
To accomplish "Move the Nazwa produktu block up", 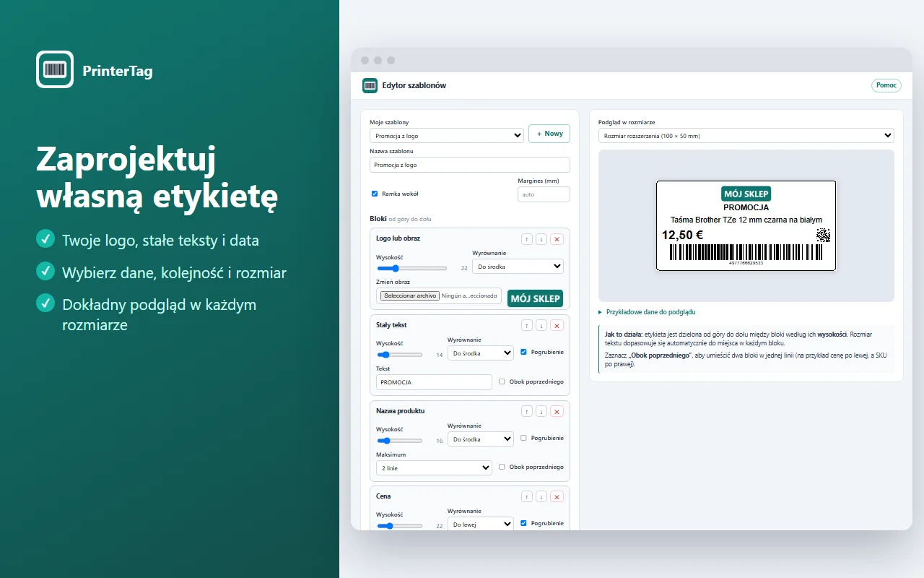I will [528, 412].
